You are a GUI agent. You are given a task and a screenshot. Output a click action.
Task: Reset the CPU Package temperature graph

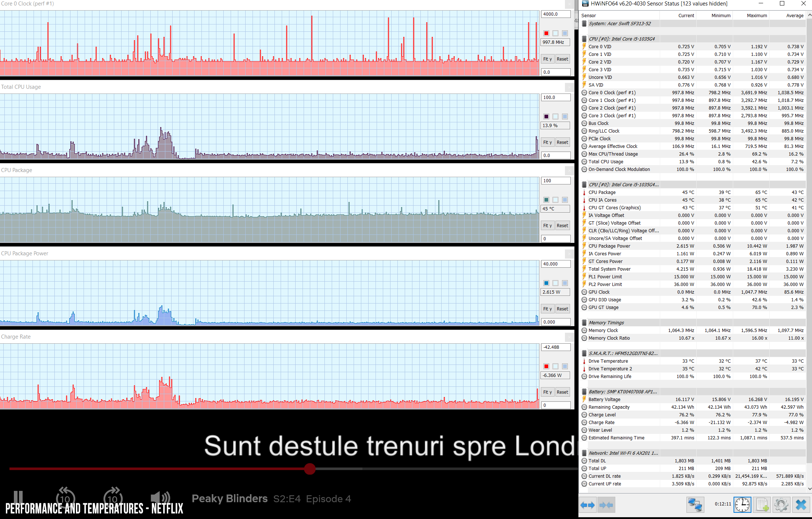(x=562, y=226)
